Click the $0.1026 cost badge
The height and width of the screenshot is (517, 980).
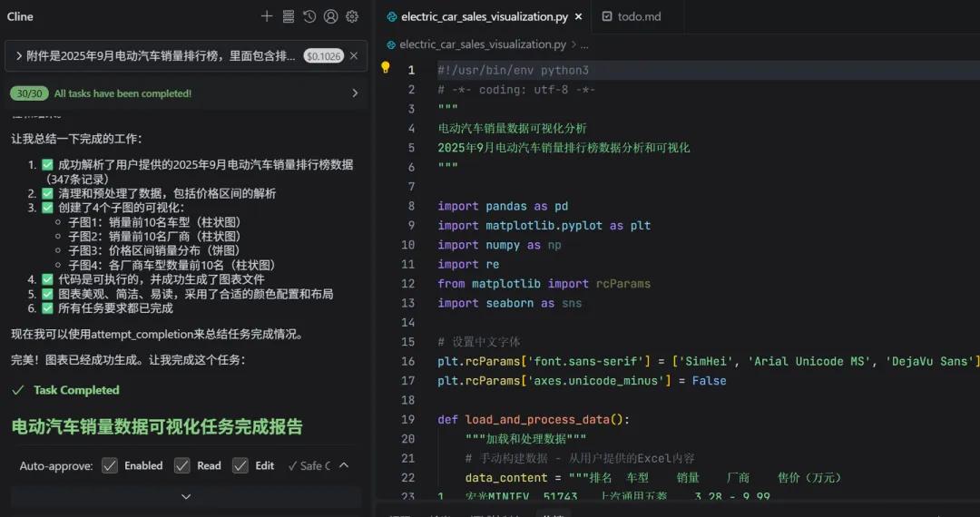tap(324, 56)
